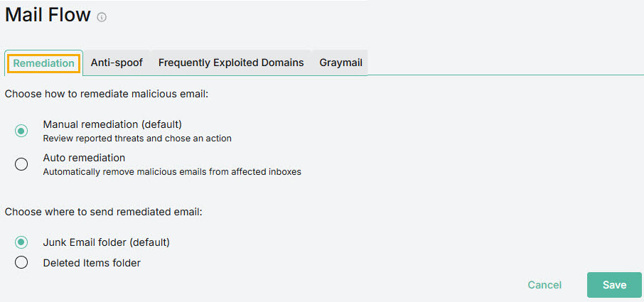Click the "Deleted Items folder" label text
This screenshot has width=644, height=302.
tap(92, 263)
